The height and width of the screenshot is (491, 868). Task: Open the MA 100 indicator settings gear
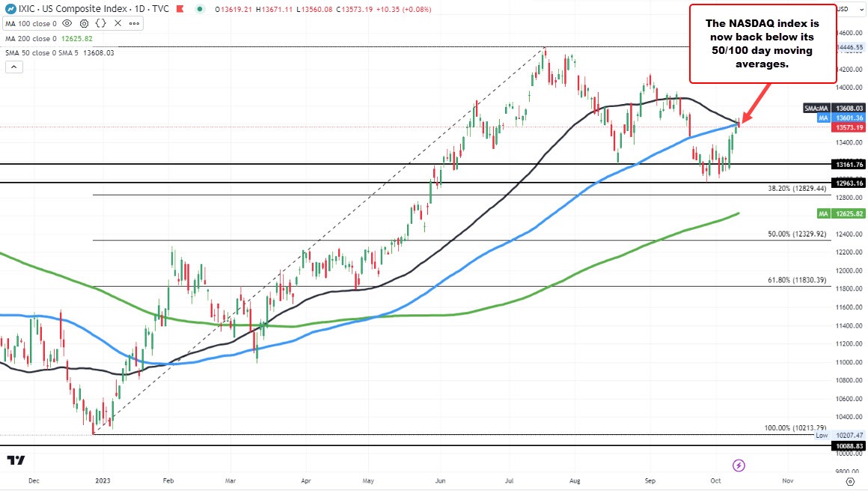[84, 23]
